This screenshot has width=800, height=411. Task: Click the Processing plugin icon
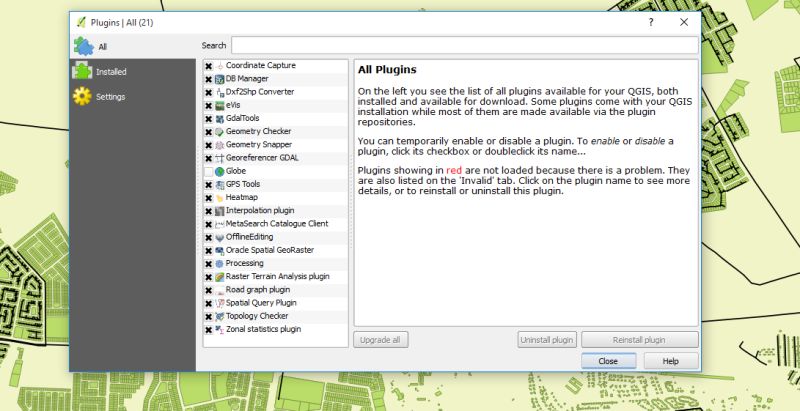coord(219,264)
